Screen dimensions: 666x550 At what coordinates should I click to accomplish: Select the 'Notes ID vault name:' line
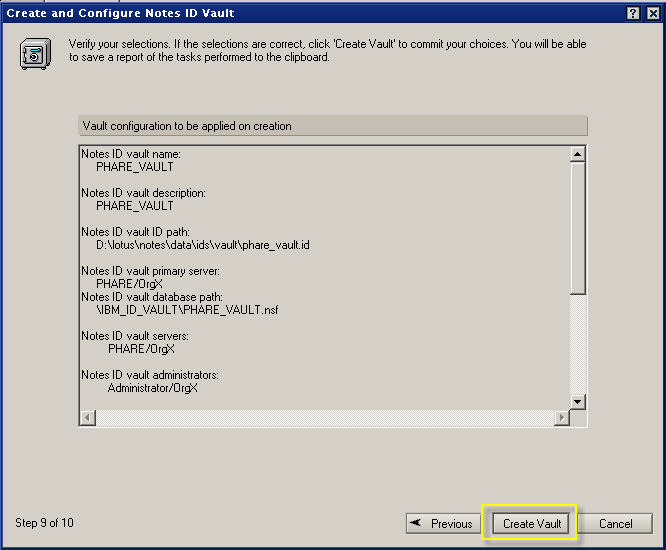tap(131, 154)
